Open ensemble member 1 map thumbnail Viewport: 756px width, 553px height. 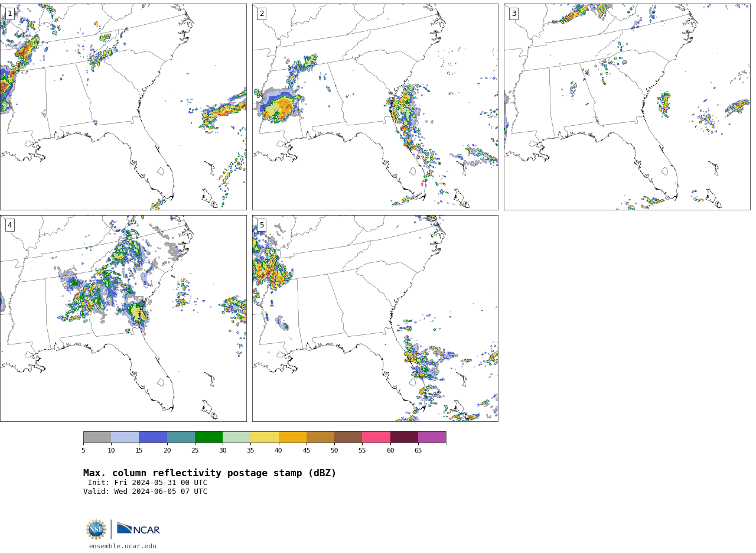tap(123, 107)
